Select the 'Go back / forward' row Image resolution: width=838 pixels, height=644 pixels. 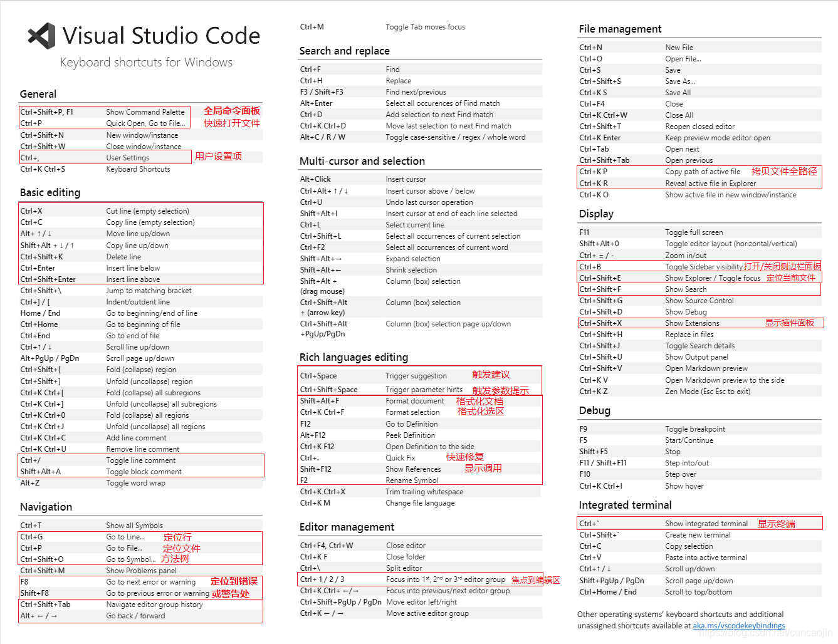pos(141,616)
